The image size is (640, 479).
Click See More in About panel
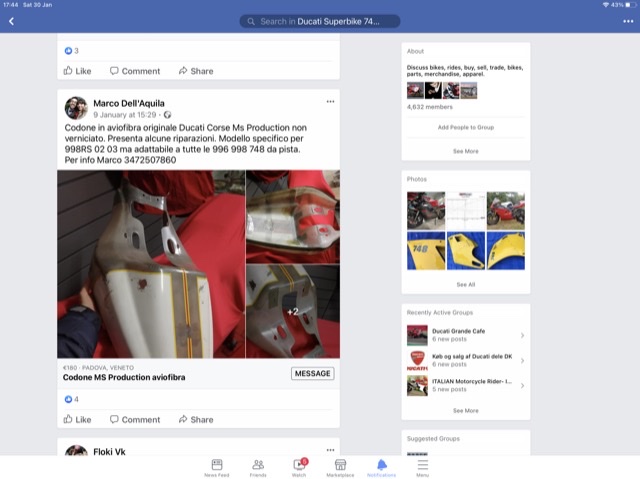(x=466, y=151)
